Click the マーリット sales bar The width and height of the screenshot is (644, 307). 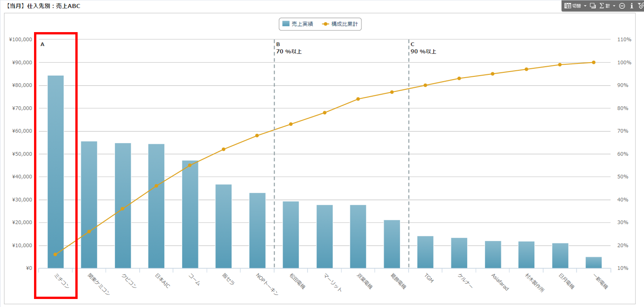(325, 237)
